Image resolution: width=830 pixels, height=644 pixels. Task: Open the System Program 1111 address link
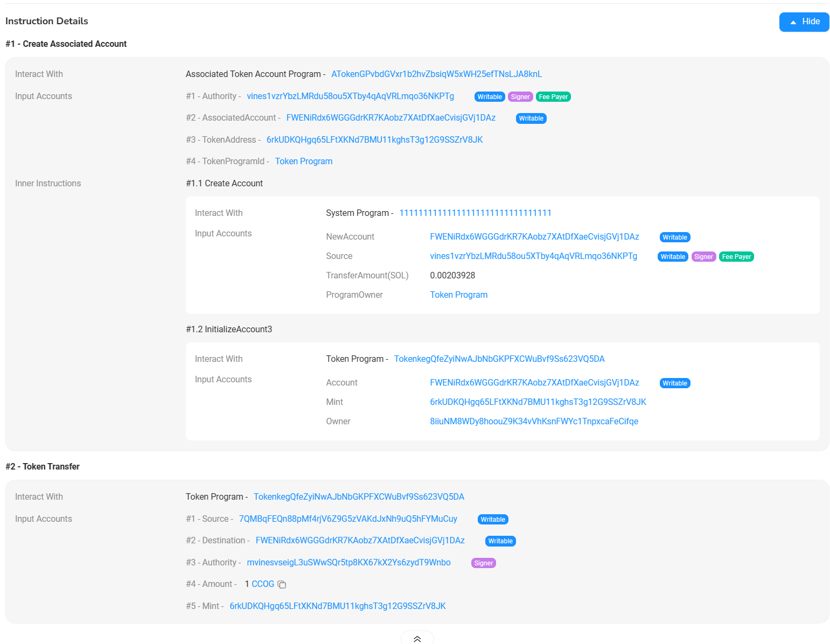[x=475, y=213]
